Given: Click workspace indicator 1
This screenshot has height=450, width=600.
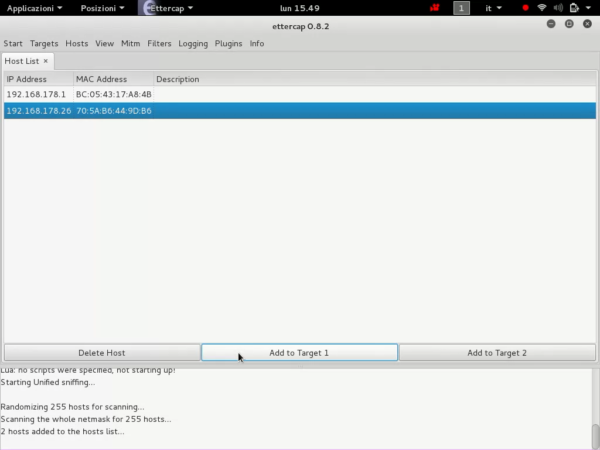Looking at the screenshot, I should (x=461, y=8).
